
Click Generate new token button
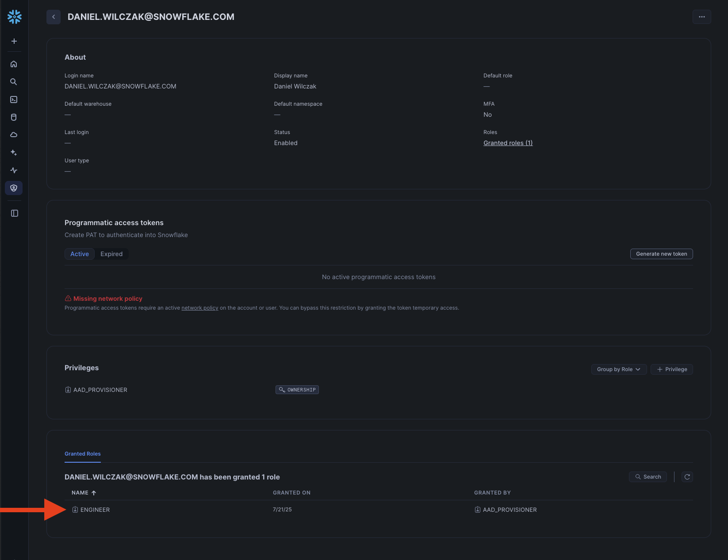pyautogui.click(x=661, y=254)
